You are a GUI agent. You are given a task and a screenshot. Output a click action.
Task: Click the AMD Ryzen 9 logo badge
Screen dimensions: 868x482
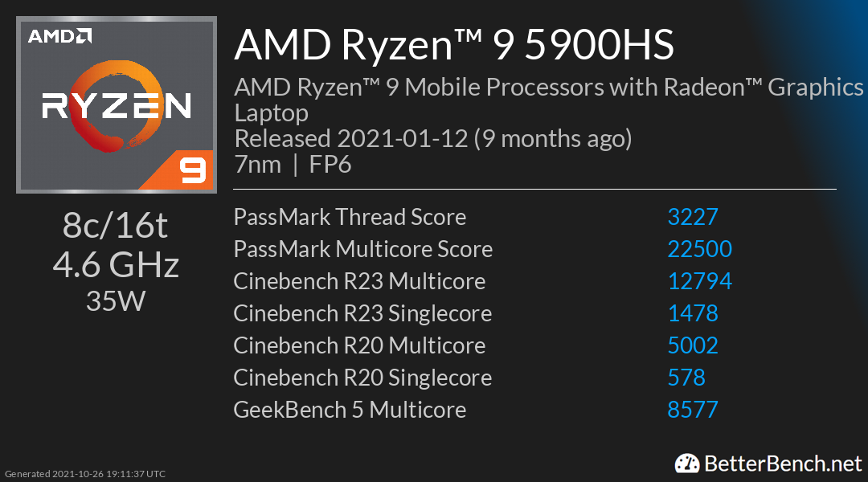coord(117,105)
